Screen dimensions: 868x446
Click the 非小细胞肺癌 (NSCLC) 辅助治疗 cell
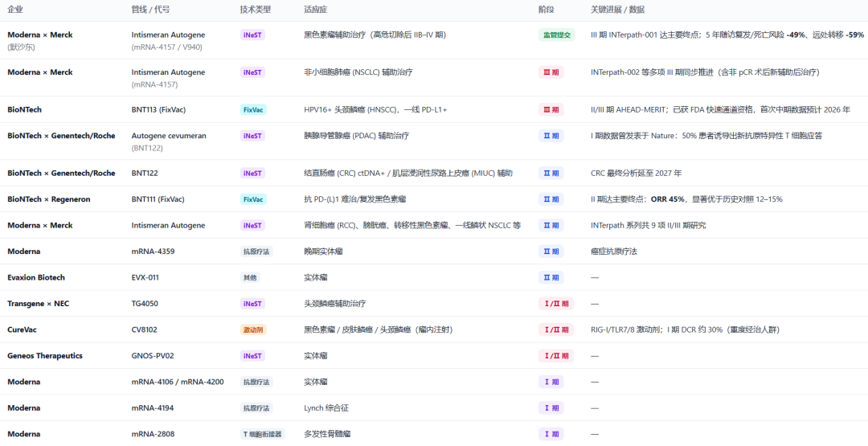tap(358, 72)
